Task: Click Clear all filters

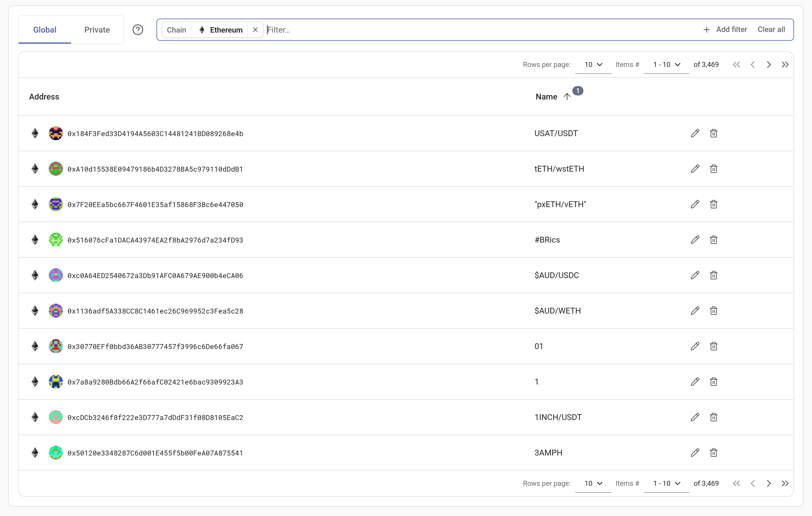Action: [771, 30]
